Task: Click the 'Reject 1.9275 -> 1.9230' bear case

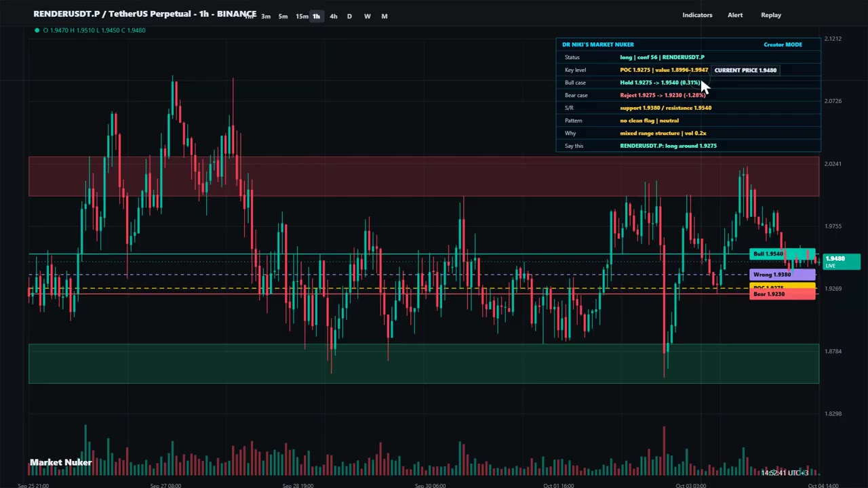Action: [x=663, y=96]
